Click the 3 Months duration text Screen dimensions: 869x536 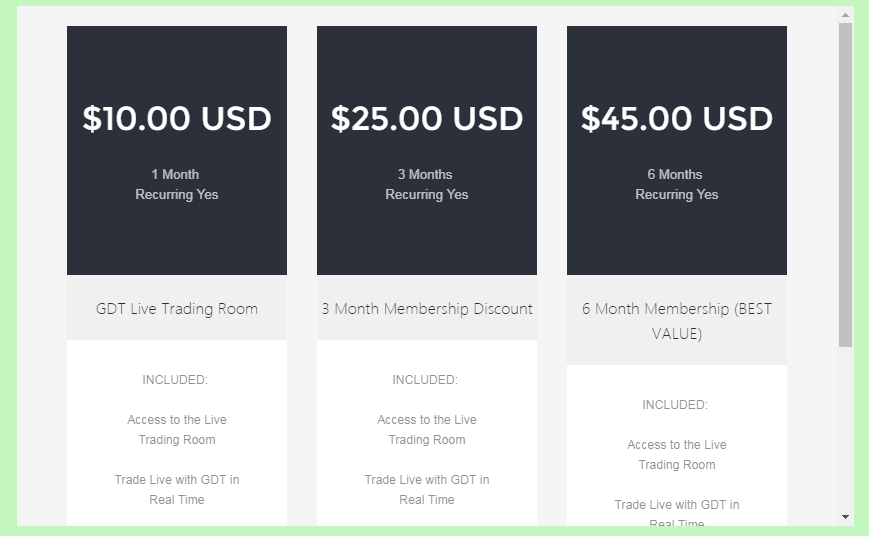[x=425, y=175]
